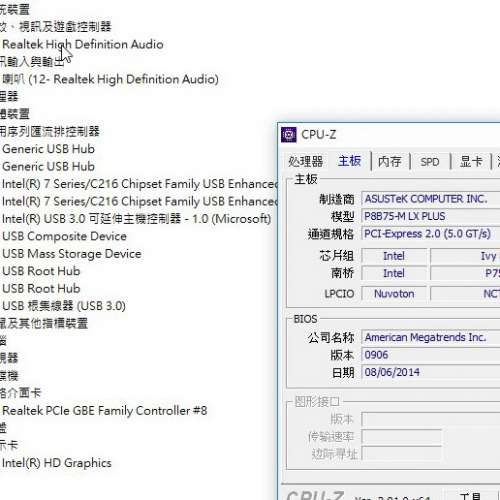Screen dimensions: 500x500
Task: Click the Nuvoton LPCIO field
Action: pyautogui.click(x=394, y=294)
